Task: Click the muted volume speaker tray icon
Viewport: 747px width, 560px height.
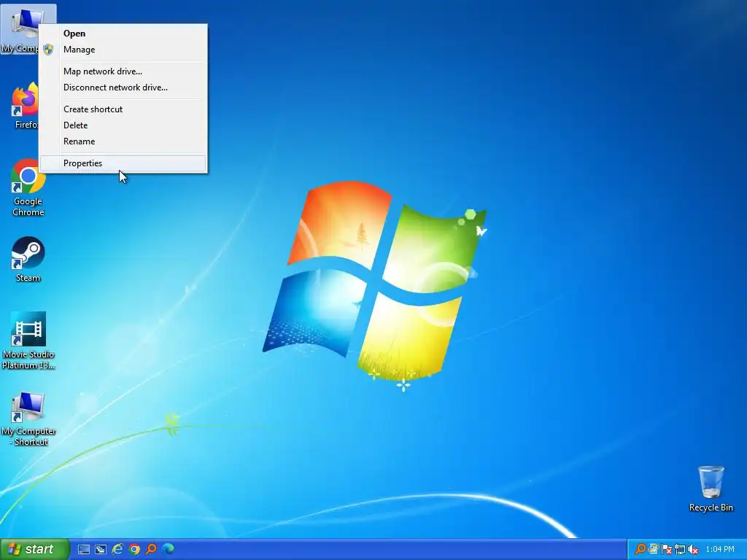Action: pos(693,550)
